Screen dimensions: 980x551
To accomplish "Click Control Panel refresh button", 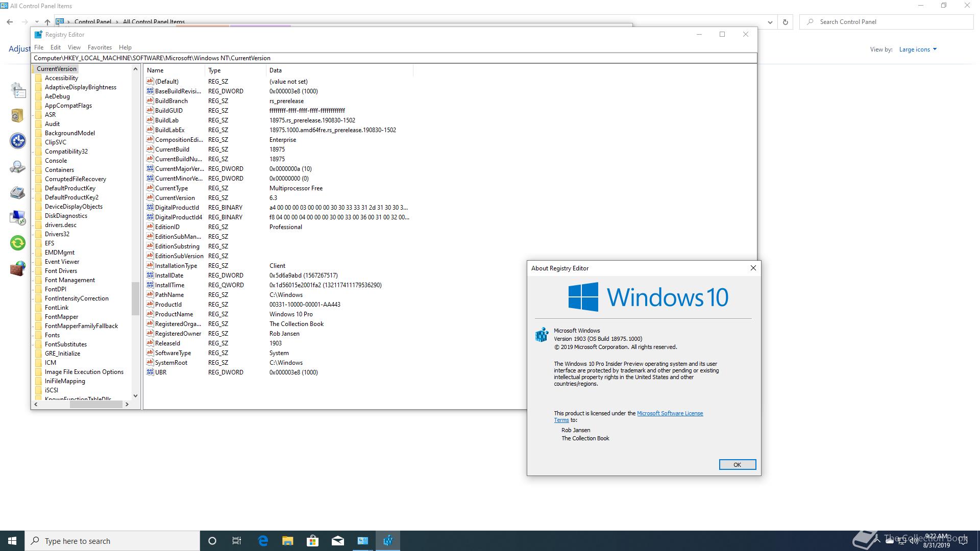I will click(x=785, y=22).
